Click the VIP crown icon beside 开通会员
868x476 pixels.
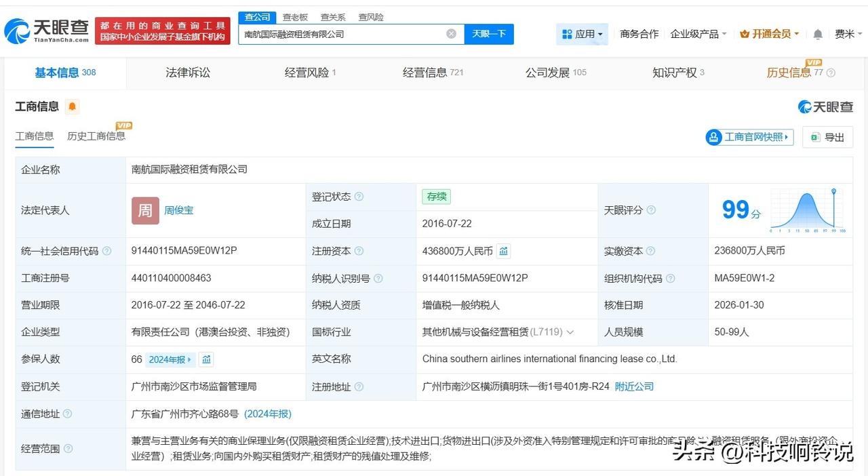point(745,34)
